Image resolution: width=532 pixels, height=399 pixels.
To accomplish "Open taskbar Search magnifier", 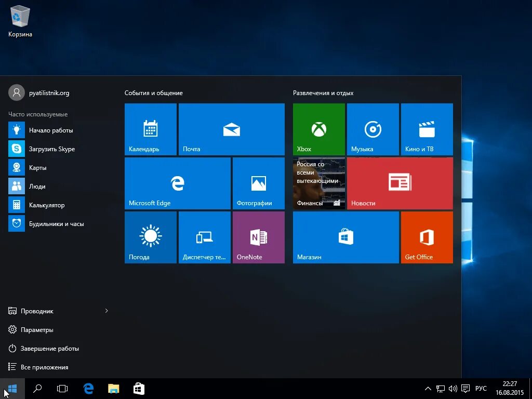I will 37,389.
